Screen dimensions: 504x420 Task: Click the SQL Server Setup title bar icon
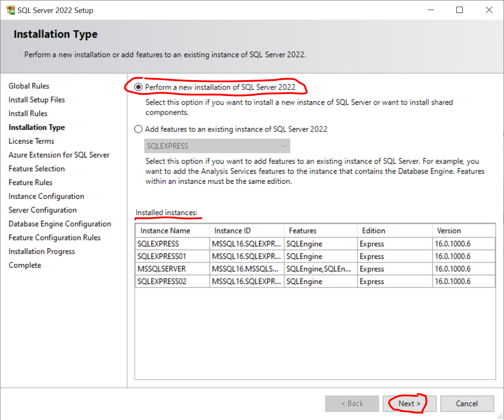tap(10, 10)
